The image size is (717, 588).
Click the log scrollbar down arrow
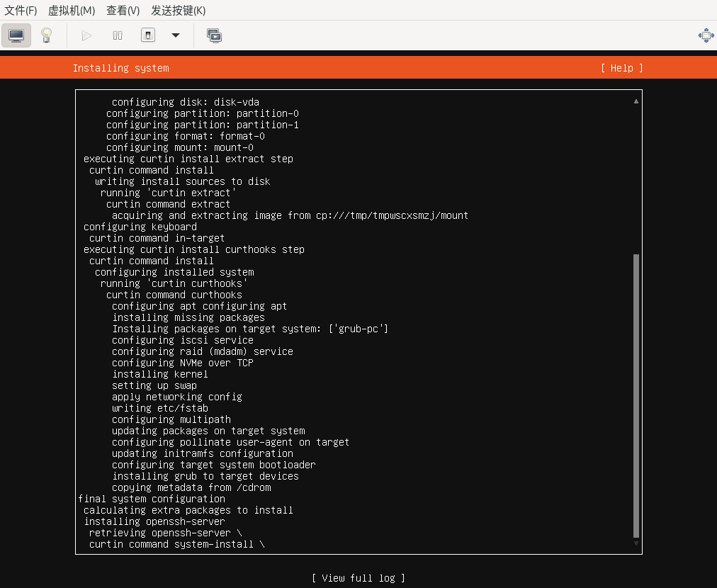[636, 543]
